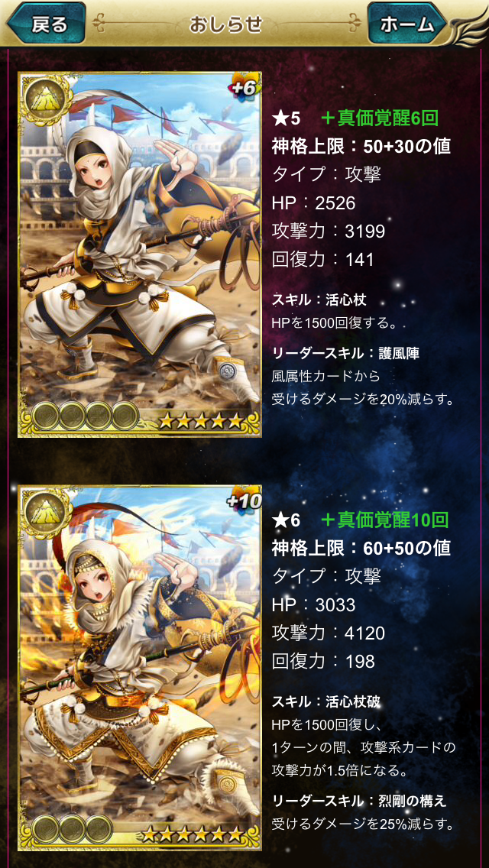Image resolution: width=489 pixels, height=868 pixels.
Task: Click the おしらせ header title
Action: tap(225, 24)
